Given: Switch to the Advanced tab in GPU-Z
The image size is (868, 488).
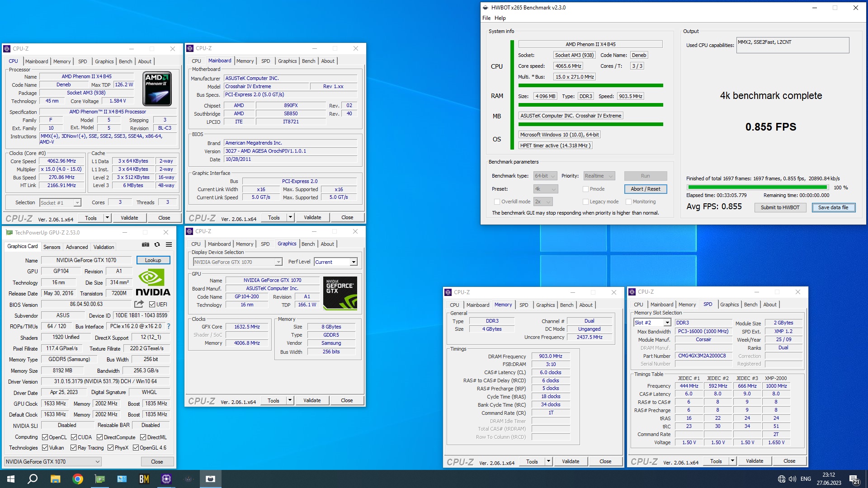Looking at the screenshot, I should [x=77, y=247].
